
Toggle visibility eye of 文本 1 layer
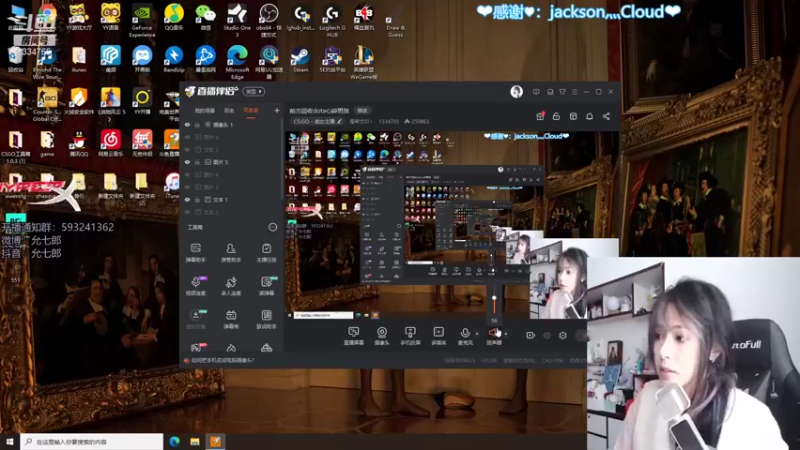coord(187,199)
